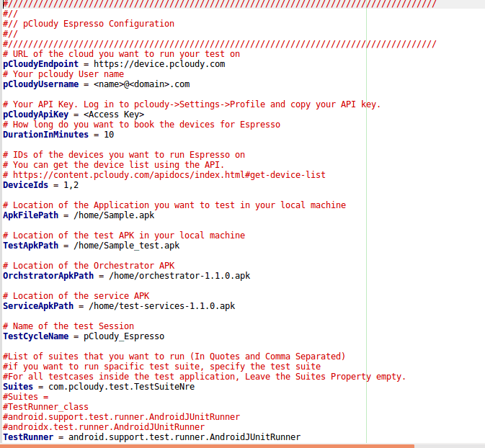Click the DeviceIds key
The height and width of the screenshot is (448, 485).
(x=26, y=185)
